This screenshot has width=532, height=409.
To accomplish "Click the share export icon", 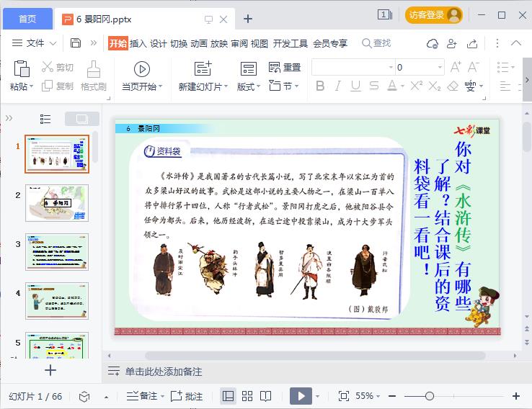I will tap(472, 43).
